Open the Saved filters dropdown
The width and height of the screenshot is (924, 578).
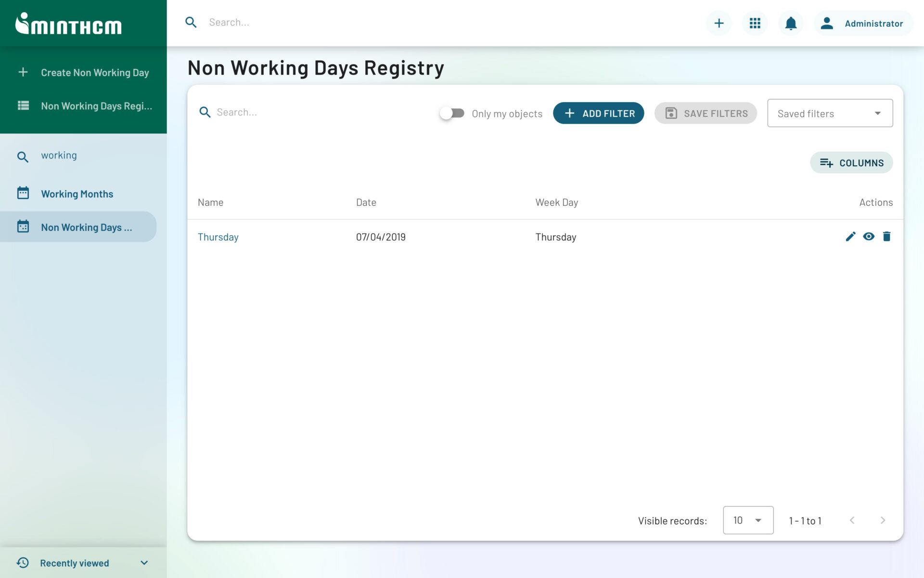coord(830,113)
